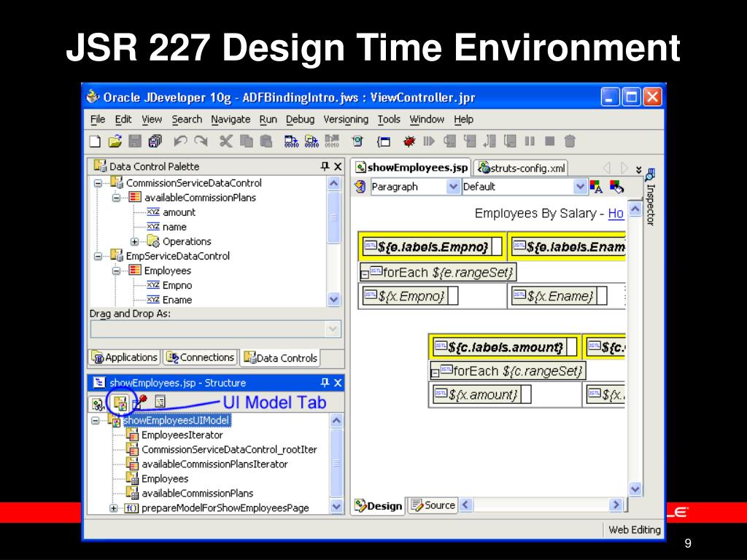This screenshot has width=747, height=560.
Task: Click the Cut scissors icon
Action: (226, 141)
